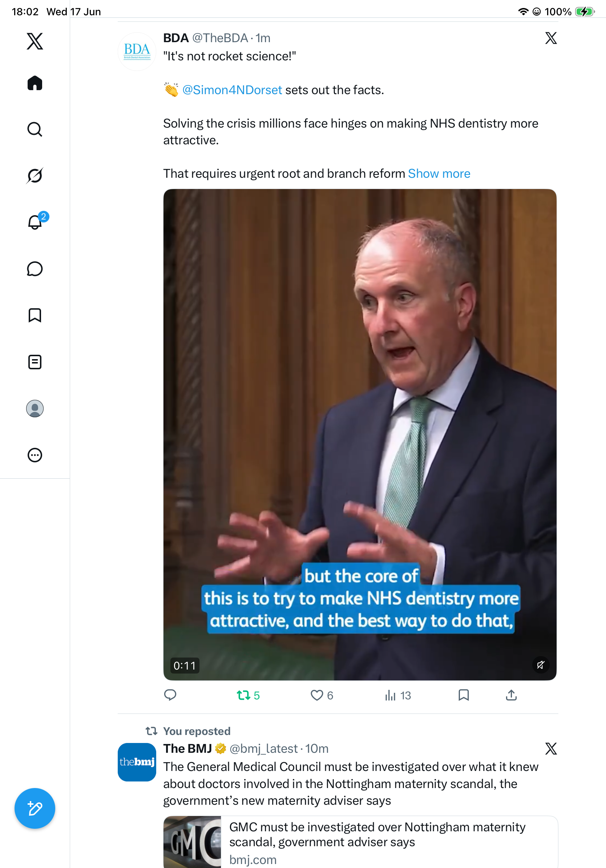Open the Profile avatar icon

click(x=35, y=408)
